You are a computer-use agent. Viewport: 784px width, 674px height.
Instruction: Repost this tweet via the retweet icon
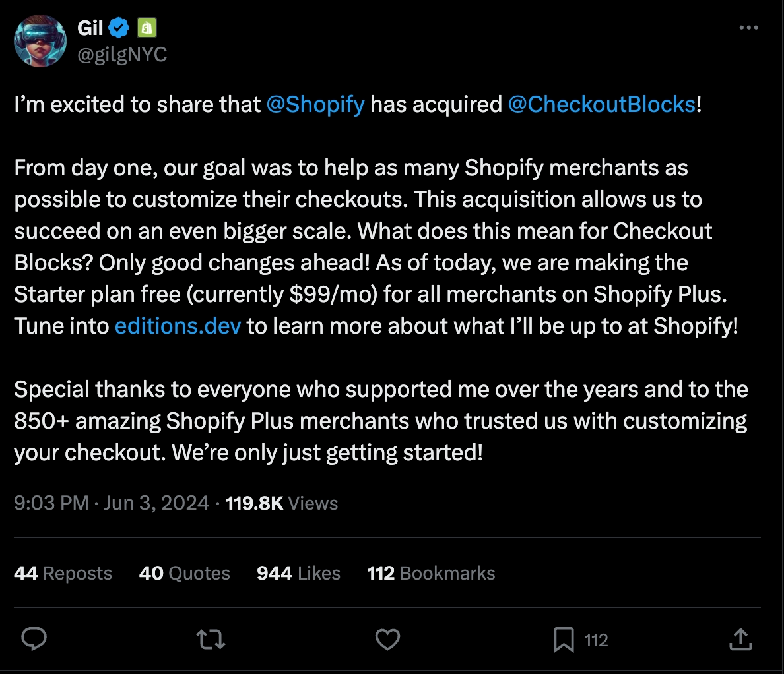click(x=211, y=639)
